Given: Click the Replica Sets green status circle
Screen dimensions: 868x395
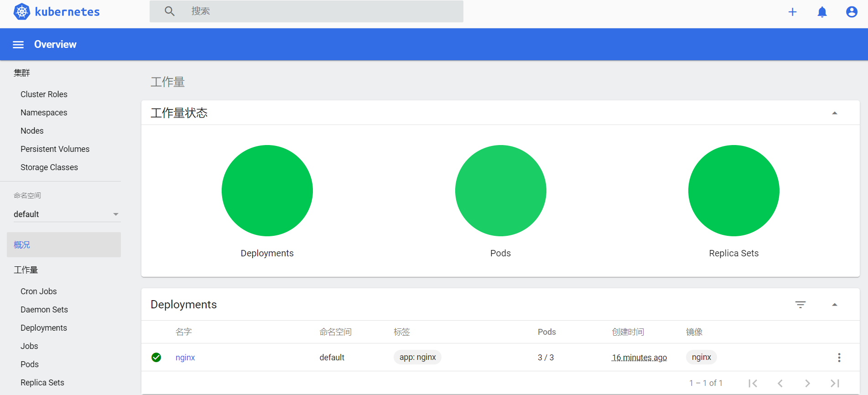Looking at the screenshot, I should point(734,191).
